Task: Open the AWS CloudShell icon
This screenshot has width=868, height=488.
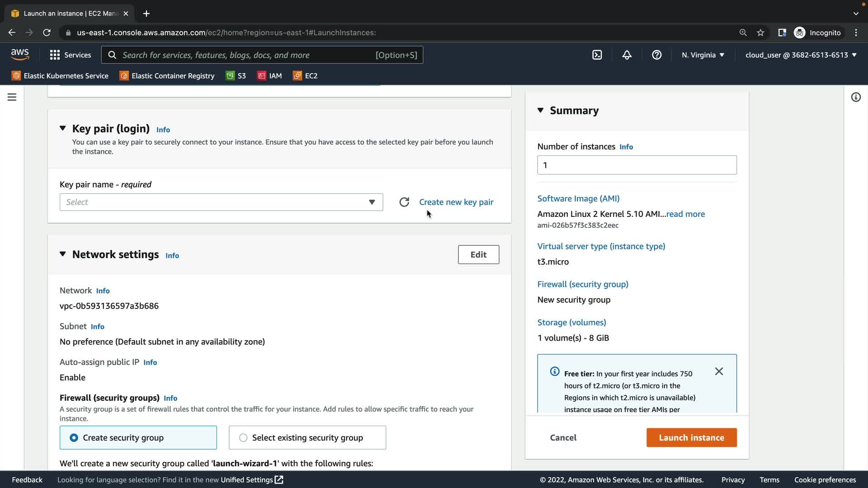Action: [597, 55]
